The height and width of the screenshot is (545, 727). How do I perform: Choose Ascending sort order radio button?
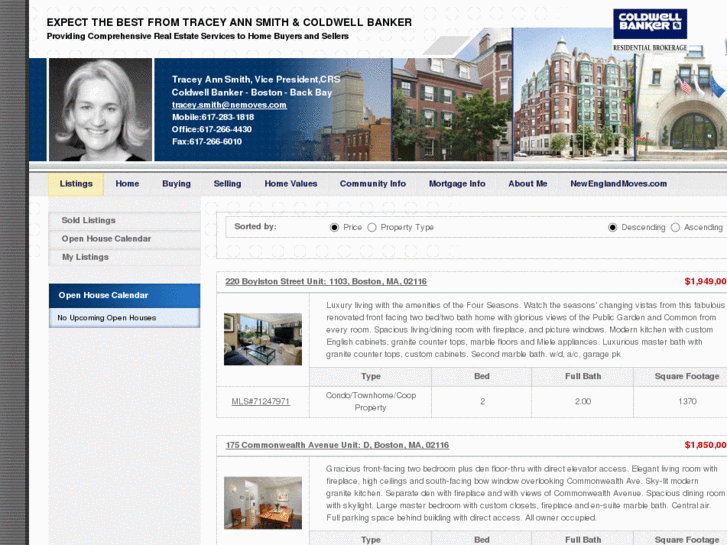[x=675, y=227]
